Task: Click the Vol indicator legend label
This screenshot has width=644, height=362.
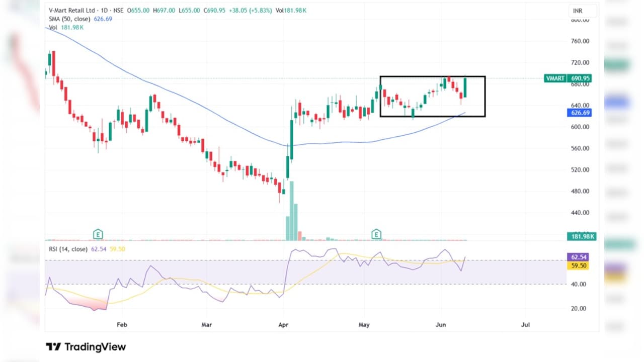Action: (53, 28)
